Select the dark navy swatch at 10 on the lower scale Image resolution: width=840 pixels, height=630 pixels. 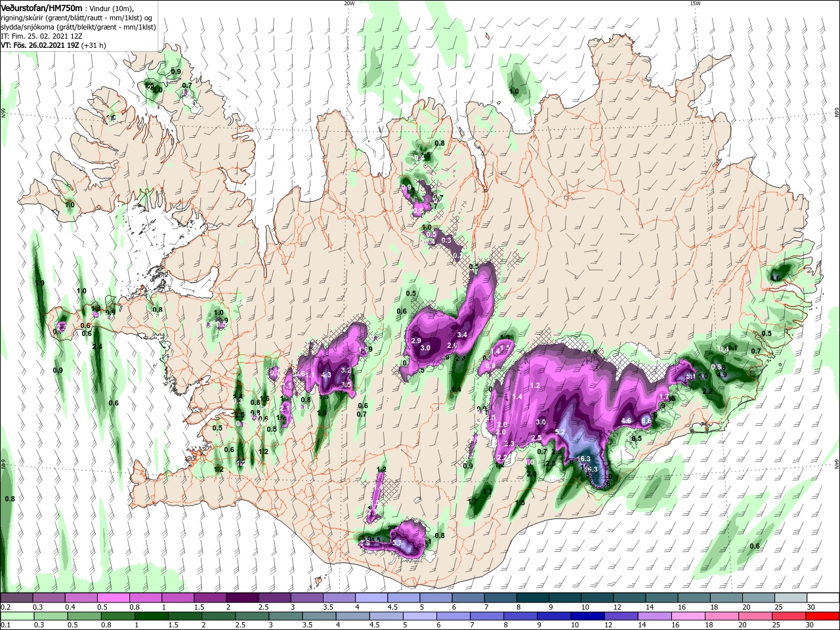coord(586,616)
